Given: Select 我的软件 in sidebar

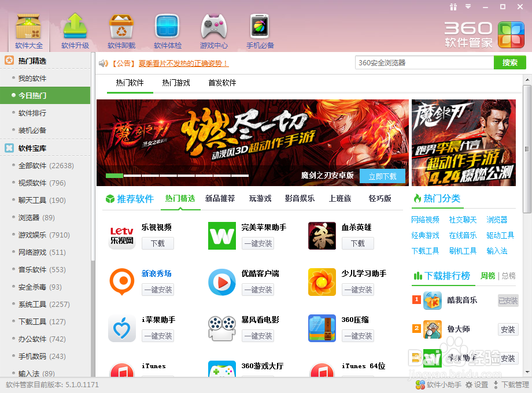Looking at the screenshot, I should click(45, 79).
